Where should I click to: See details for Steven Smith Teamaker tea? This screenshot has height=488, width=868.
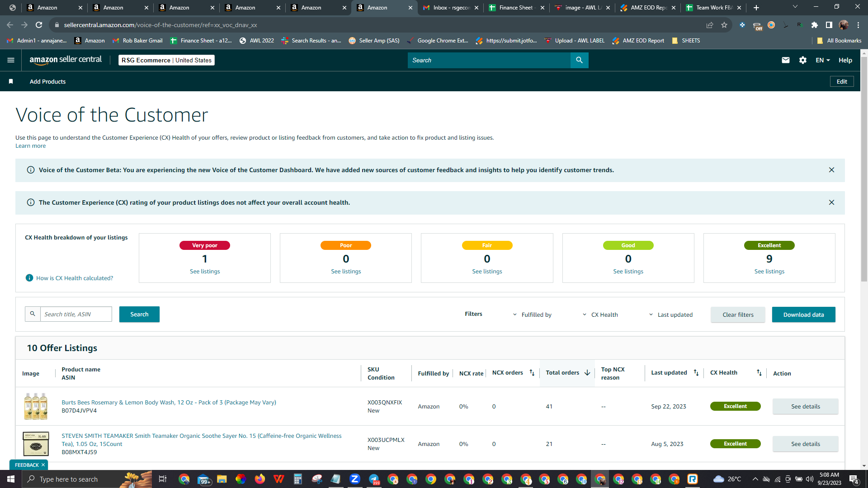click(x=805, y=444)
